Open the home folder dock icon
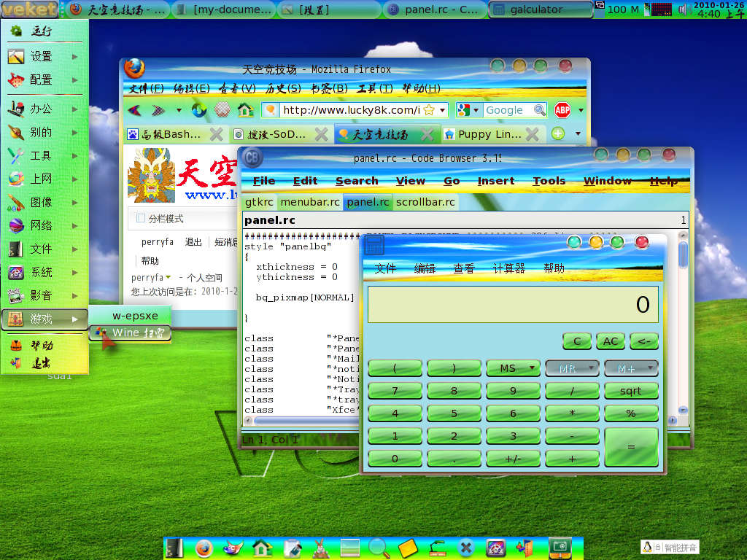This screenshot has height=560, width=747. click(263, 548)
